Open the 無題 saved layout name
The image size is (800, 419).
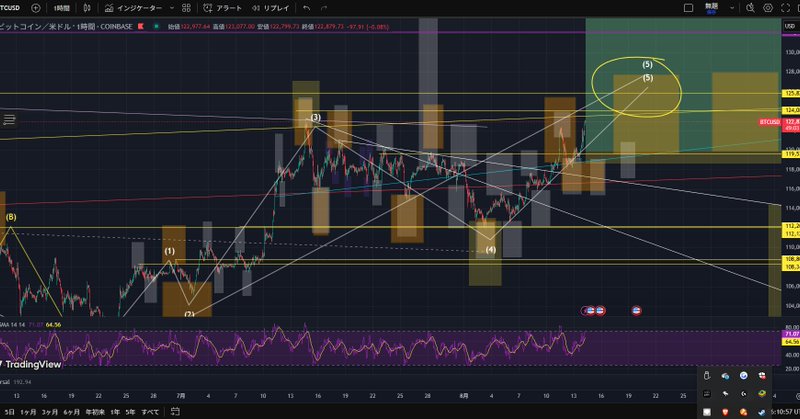click(x=712, y=8)
